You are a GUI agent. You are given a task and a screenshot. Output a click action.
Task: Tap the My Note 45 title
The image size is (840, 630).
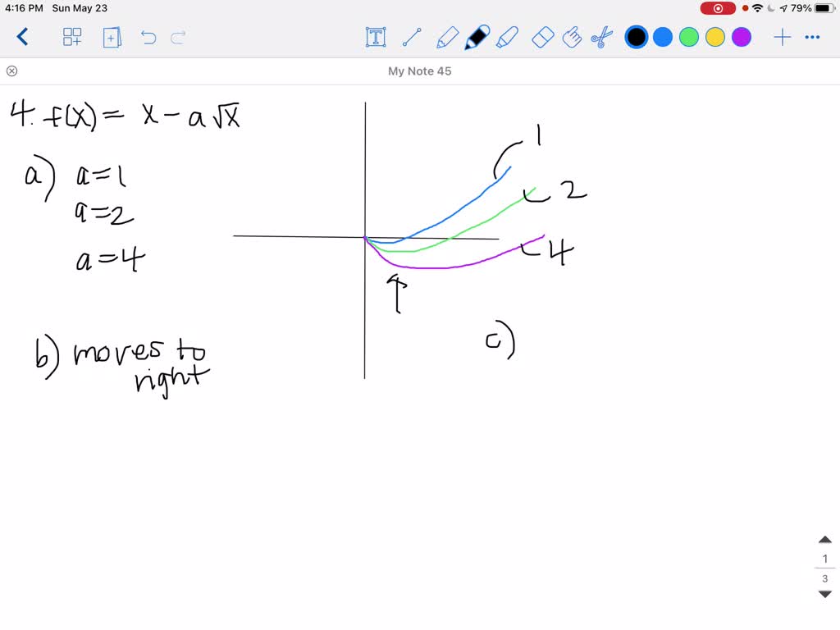point(420,71)
